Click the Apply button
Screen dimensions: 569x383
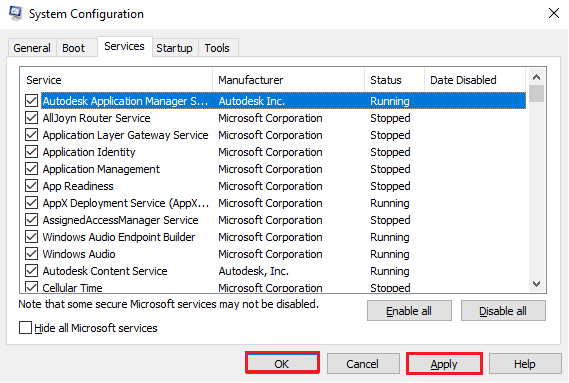(444, 363)
